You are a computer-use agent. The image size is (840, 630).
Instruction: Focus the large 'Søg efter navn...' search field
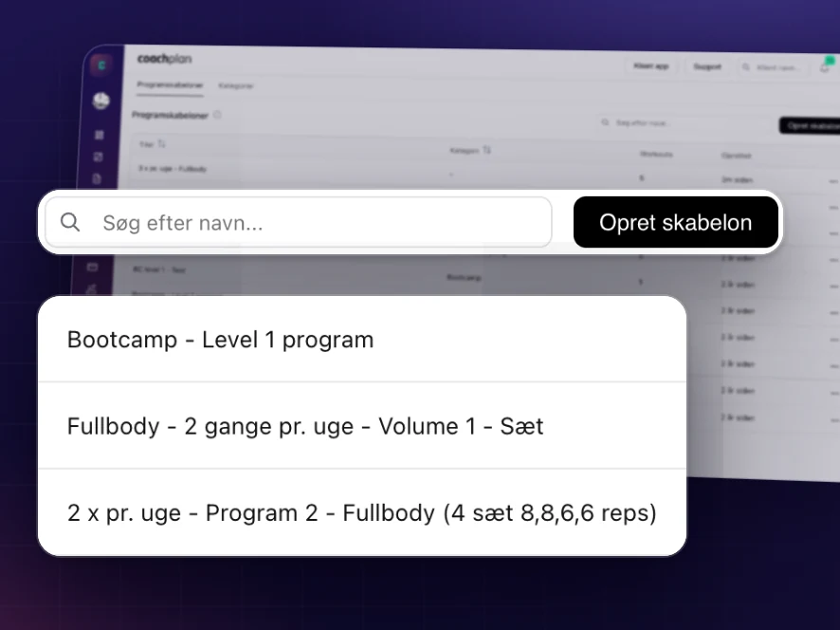[x=299, y=222]
